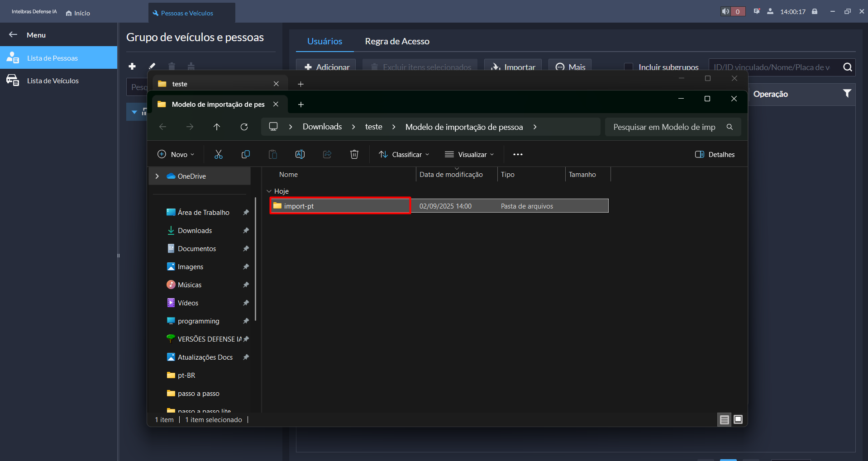The height and width of the screenshot is (461, 868).
Task: Click the Pesquisar em Modelo search field
Action: [664, 127]
